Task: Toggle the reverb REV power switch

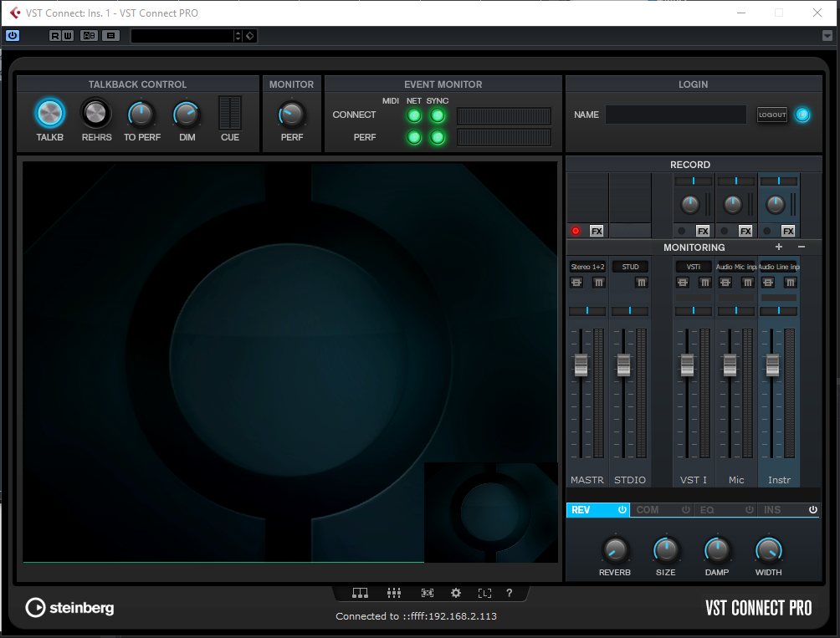Action: point(622,509)
